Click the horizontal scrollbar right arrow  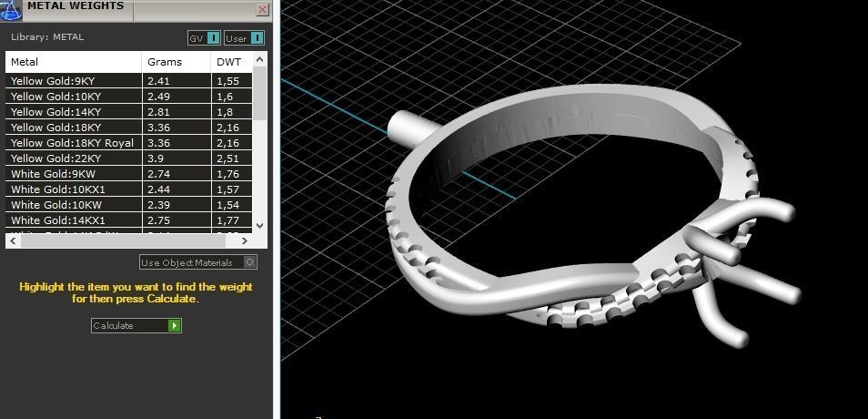(246, 241)
